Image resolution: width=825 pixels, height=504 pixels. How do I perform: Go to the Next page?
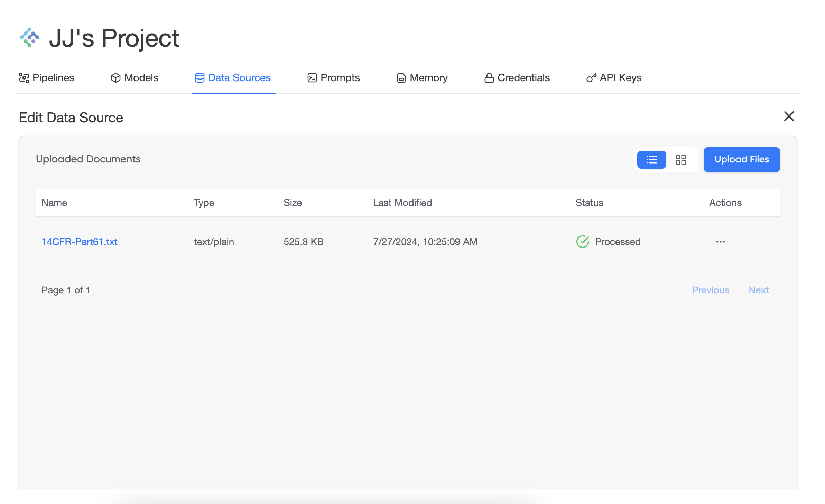point(759,290)
